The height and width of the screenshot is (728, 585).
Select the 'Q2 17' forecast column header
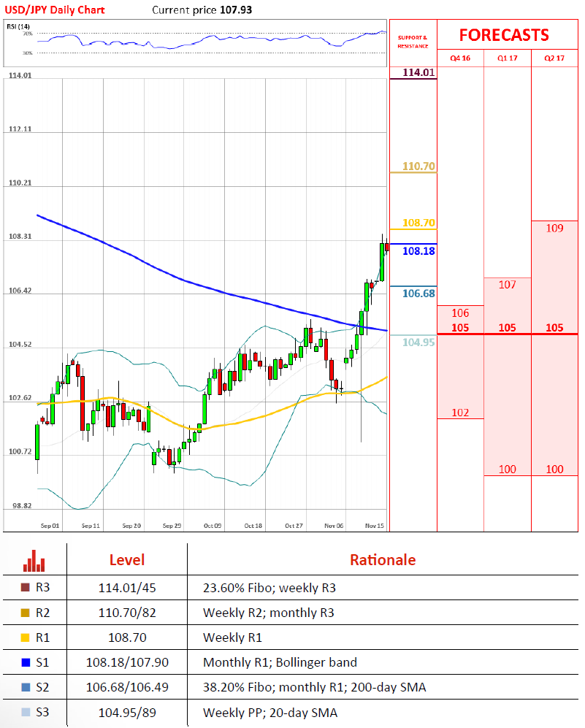tap(554, 58)
